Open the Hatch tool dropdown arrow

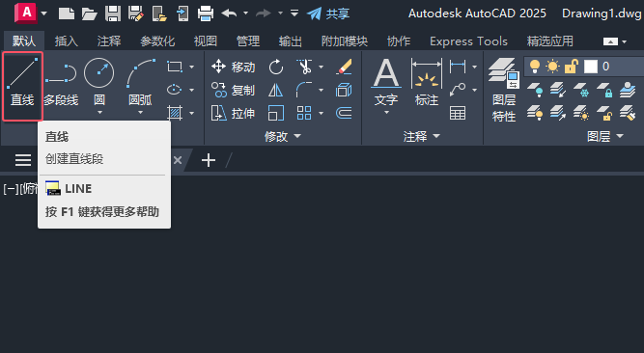pyautogui.click(x=192, y=113)
